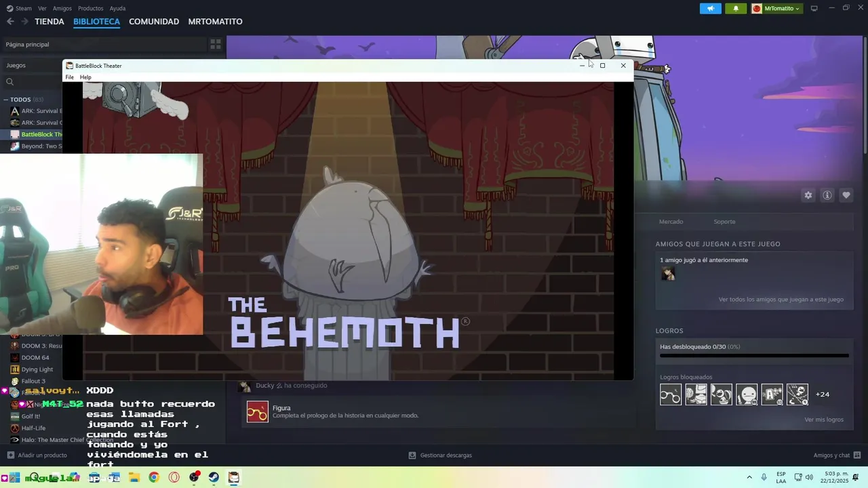868x488 pixels.
Task: Open first locked achievement icon
Action: click(x=671, y=394)
